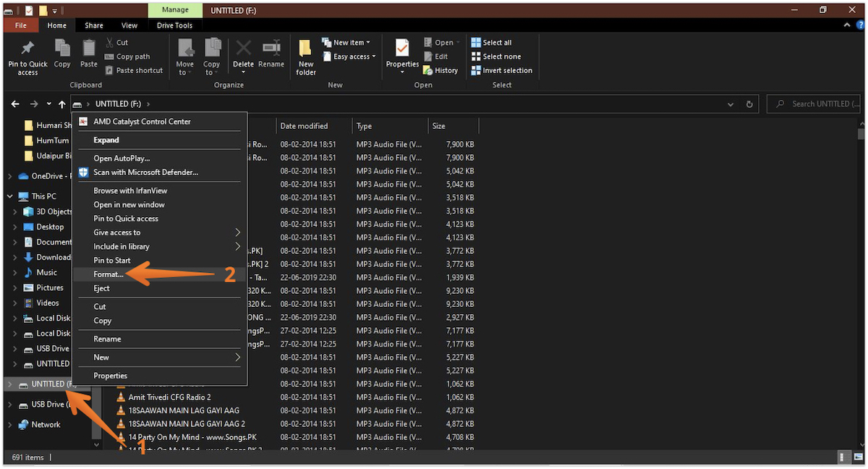Screen dimensions: 868x469
Task: Click the Delete icon in Organize group
Action: (244, 49)
